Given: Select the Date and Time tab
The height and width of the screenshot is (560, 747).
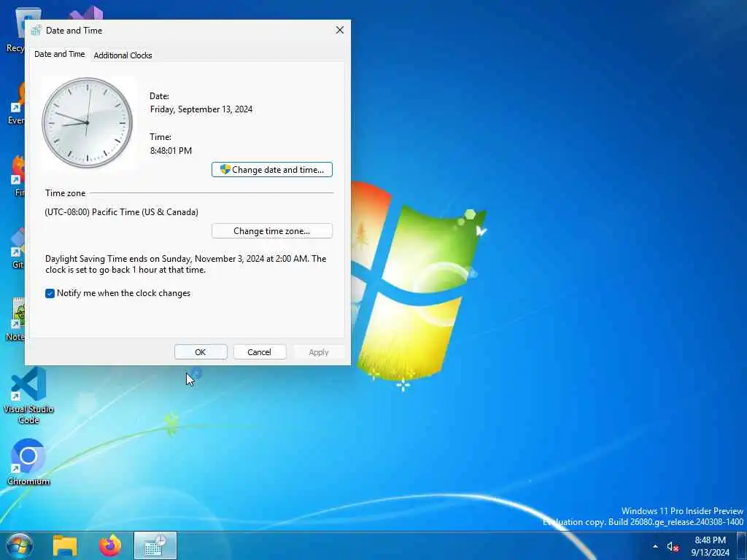Looking at the screenshot, I should [60, 54].
